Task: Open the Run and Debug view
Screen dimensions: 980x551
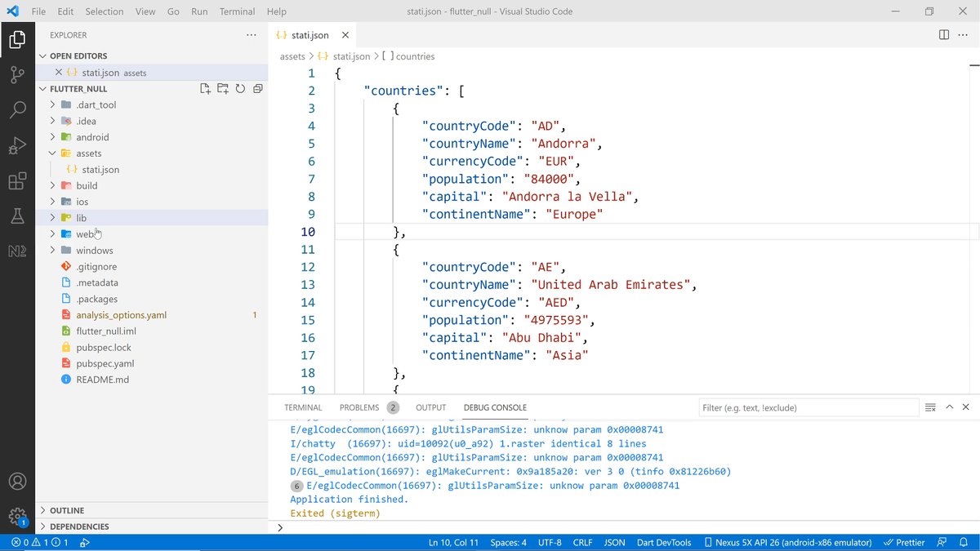Action: [x=17, y=146]
